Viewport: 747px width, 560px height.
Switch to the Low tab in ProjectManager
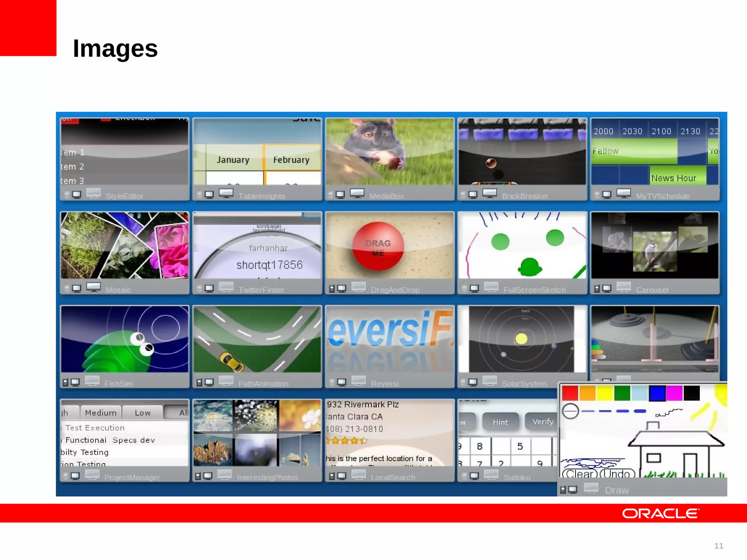(x=142, y=413)
